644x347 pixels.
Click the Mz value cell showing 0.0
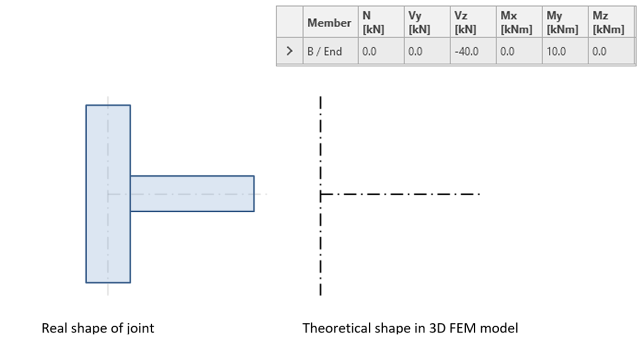pyautogui.click(x=611, y=51)
